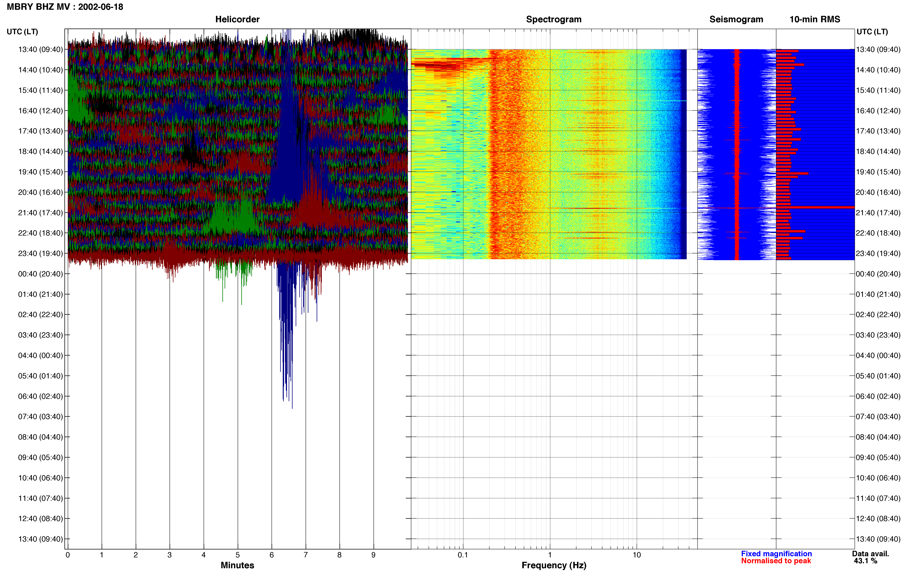The image size is (924, 578).
Task: Click left axis label '13:40 (09:40)' at top
Action: click(x=41, y=49)
